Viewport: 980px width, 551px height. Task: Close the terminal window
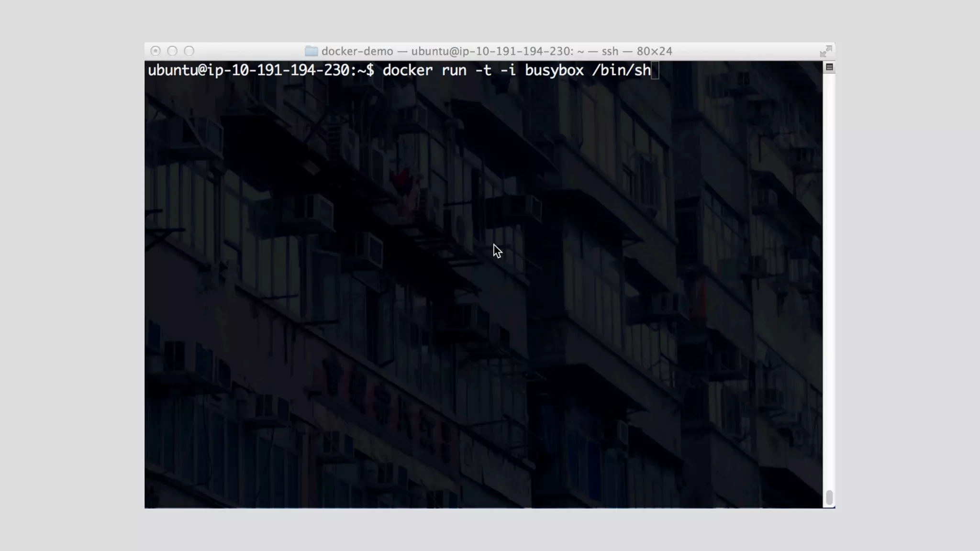(156, 51)
